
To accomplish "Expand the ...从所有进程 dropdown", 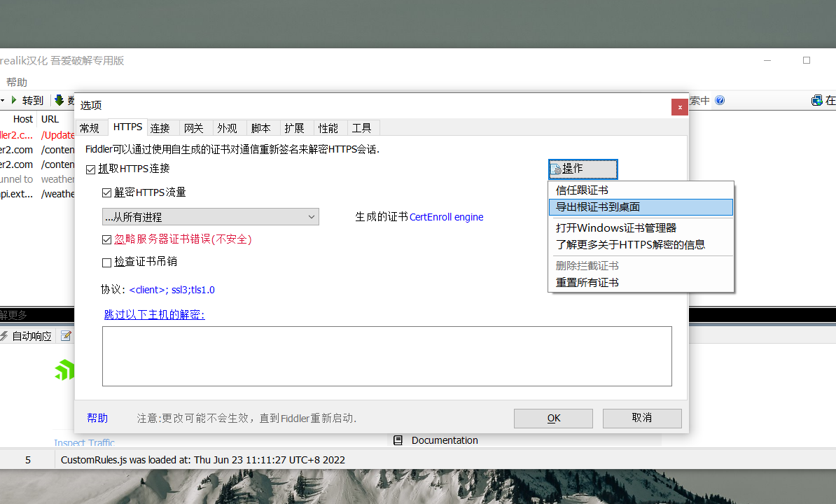I will pos(210,217).
